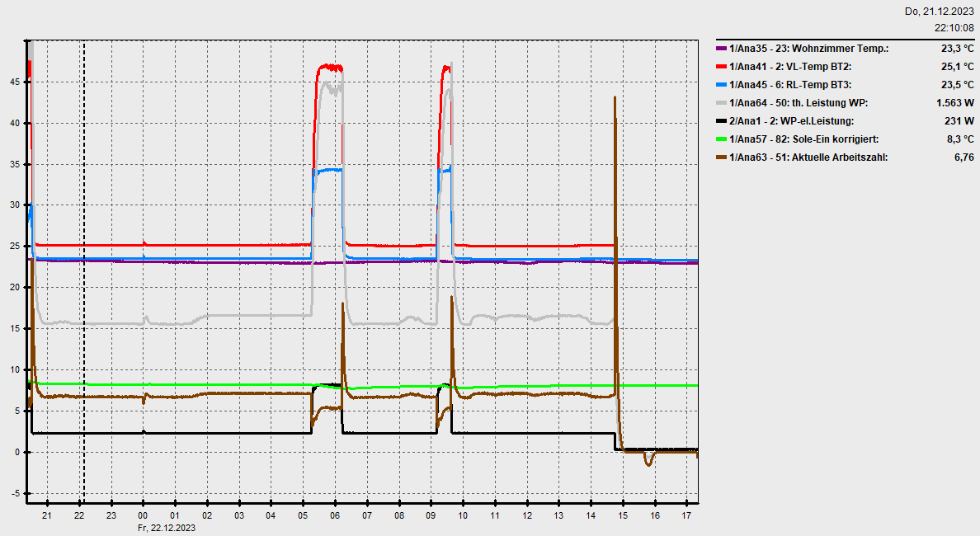This screenshot has width=980, height=536.
Task: Click the brown Aktuelle Arbeitszahl swatch
Action: click(x=722, y=158)
